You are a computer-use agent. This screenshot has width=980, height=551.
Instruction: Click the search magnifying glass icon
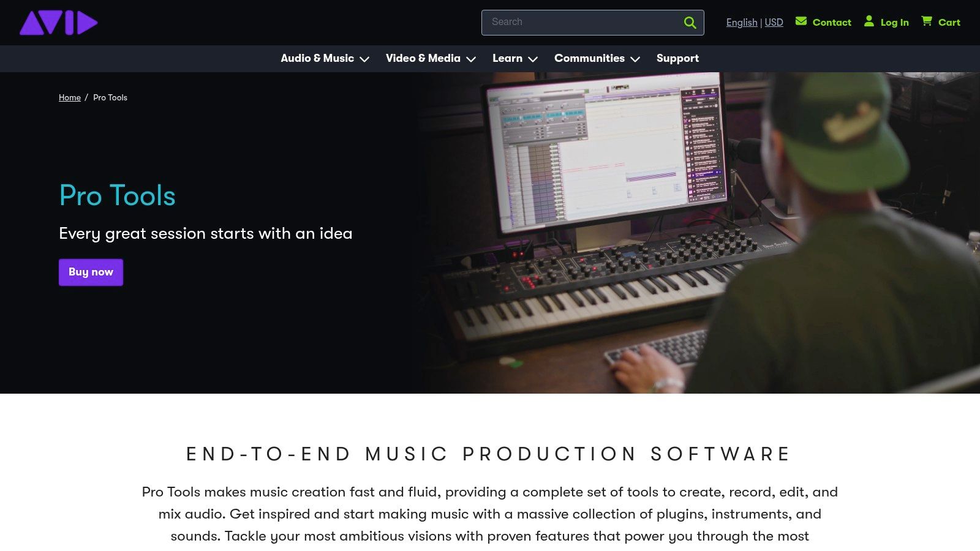[x=690, y=22]
